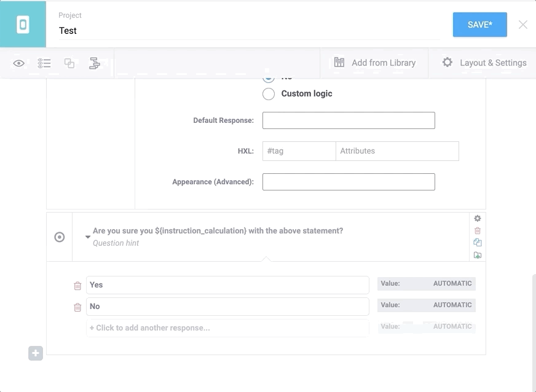Add new question with plus button
This screenshot has width=536, height=392.
(36, 353)
